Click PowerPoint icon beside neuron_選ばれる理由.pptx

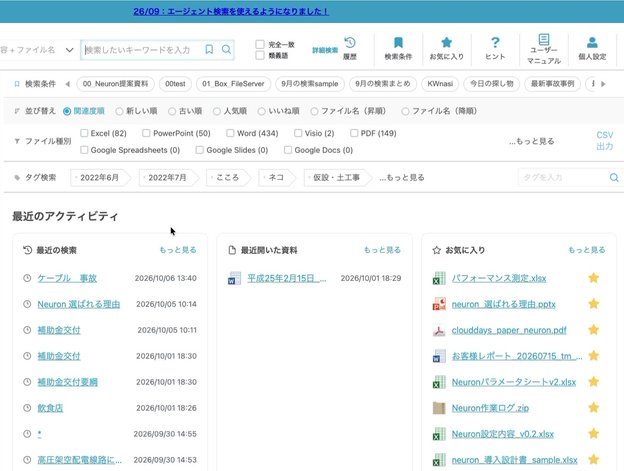[439, 304]
